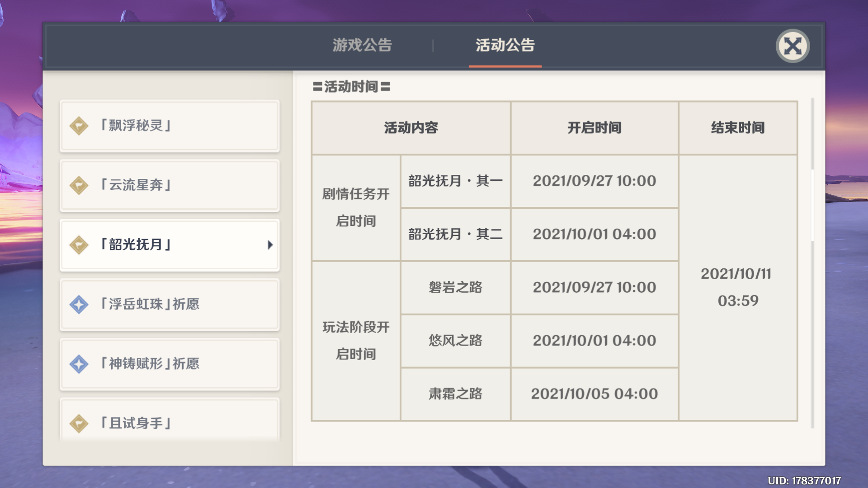This screenshot has width=868, height=488.
Task: Click the 活动内容 table header
Action: pos(411,128)
